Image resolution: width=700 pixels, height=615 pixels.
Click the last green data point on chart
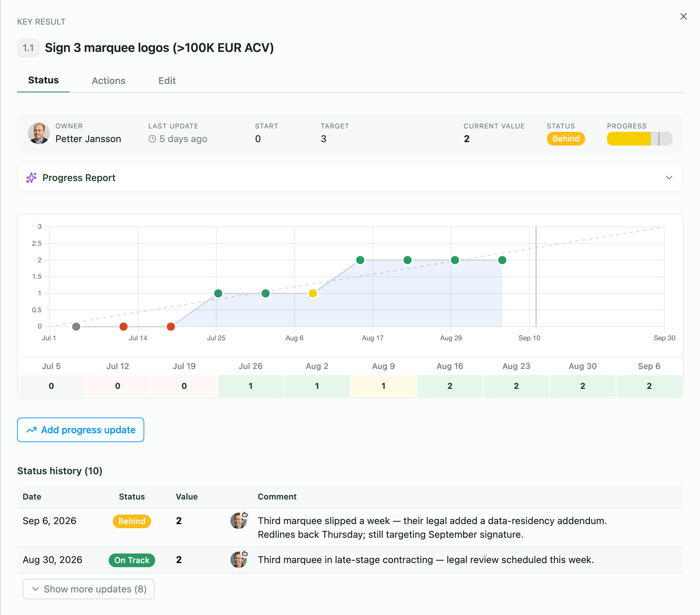502,260
